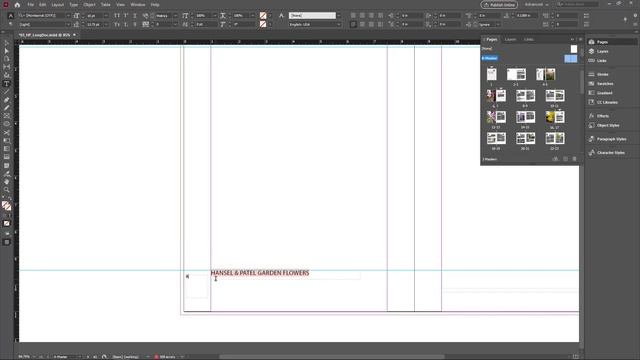Toggle Superscript formatting
Image resolution: width=640 pixels, height=360 pixels.
pos(126,16)
